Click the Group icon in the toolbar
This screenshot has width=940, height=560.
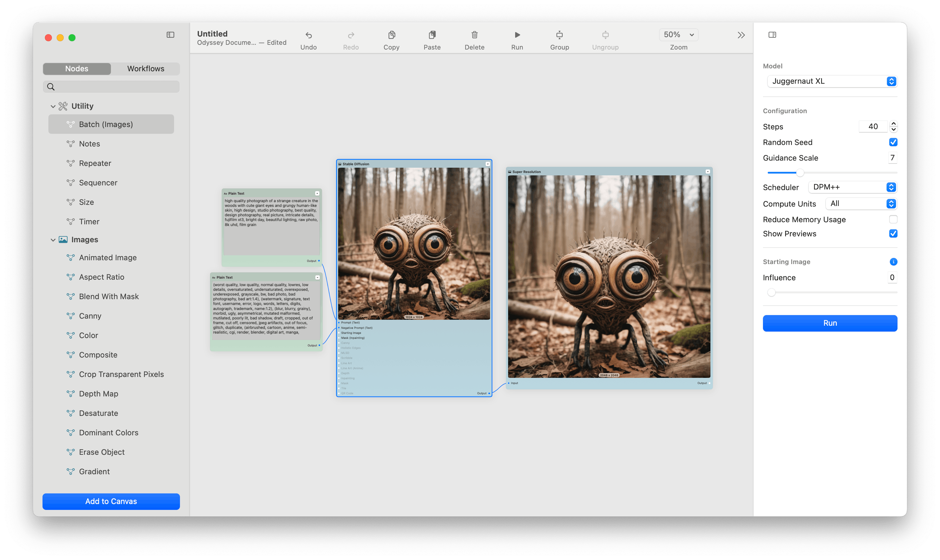pos(559,35)
